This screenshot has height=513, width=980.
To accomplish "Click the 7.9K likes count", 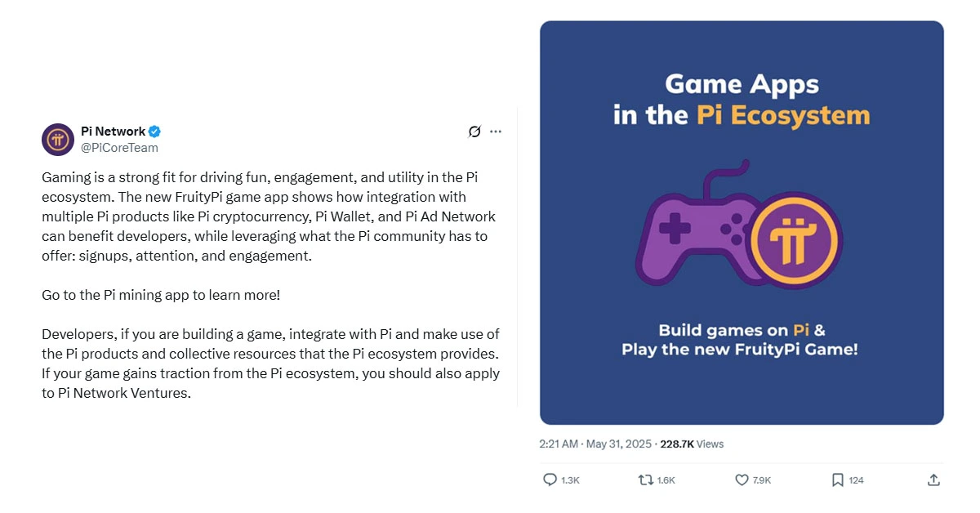I will (762, 480).
